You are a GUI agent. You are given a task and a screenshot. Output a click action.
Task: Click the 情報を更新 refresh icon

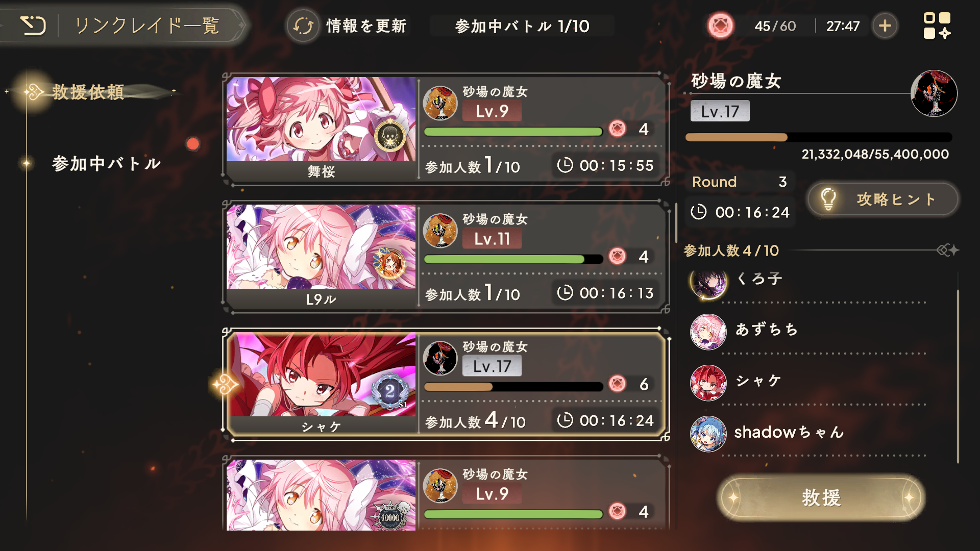[x=303, y=26]
